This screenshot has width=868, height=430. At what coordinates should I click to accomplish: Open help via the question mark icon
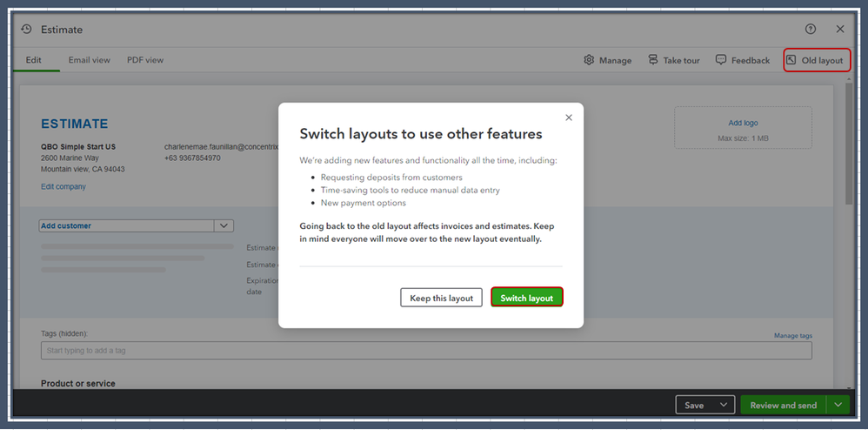[811, 30]
